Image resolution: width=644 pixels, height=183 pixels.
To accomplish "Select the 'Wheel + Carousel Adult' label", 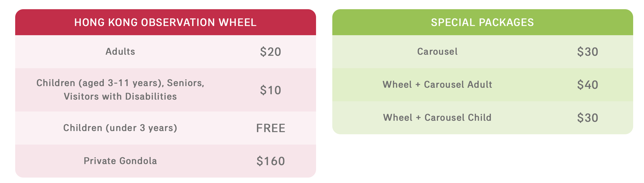I will click(x=437, y=84).
